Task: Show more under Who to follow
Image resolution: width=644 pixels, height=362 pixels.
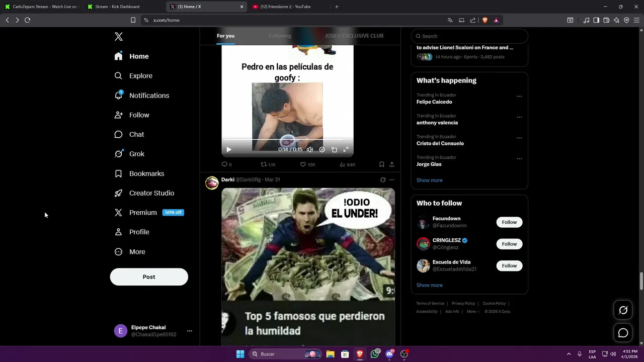Action: [x=430, y=285]
